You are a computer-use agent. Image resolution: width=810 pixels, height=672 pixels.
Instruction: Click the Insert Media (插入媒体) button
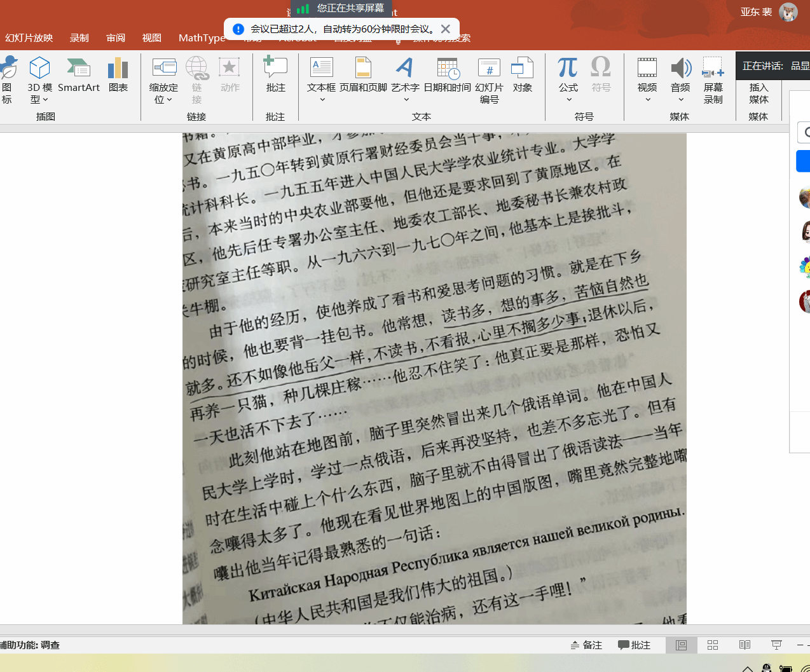click(x=759, y=93)
